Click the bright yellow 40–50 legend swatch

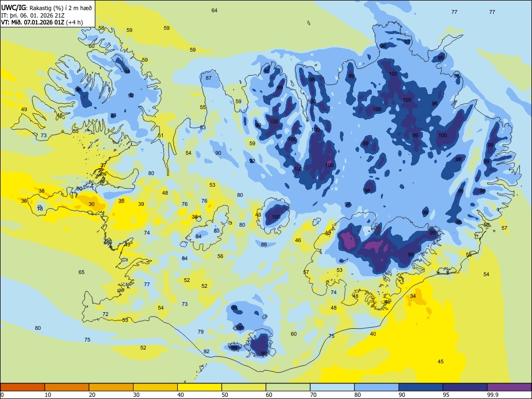click(199, 387)
